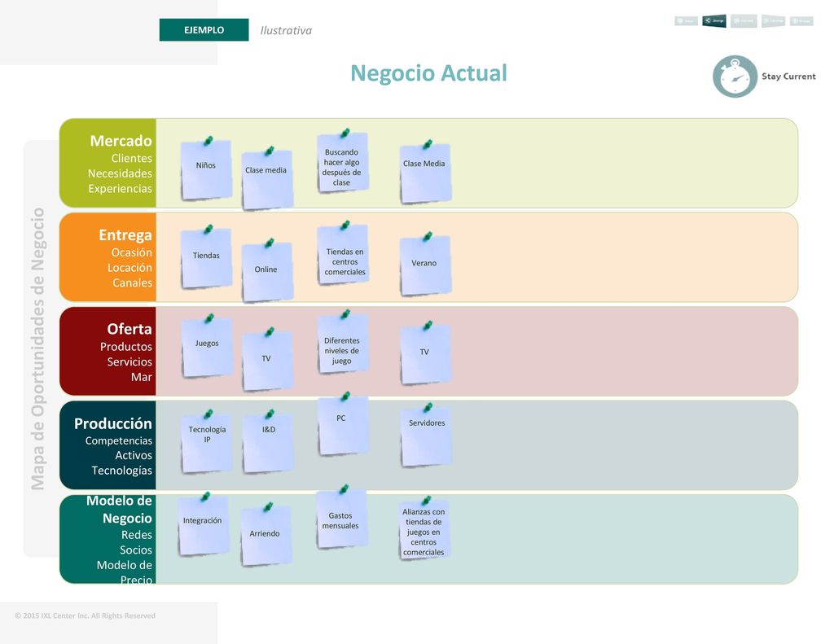The width and height of the screenshot is (834, 644).
Task: Click the EJEMPLO label button
Action: (204, 30)
